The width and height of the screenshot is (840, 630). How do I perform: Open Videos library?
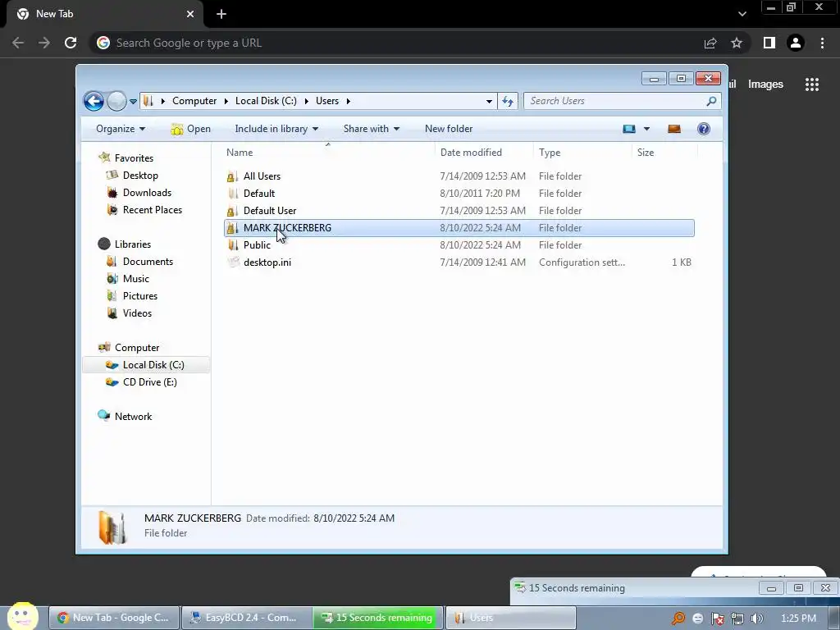point(137,313)
